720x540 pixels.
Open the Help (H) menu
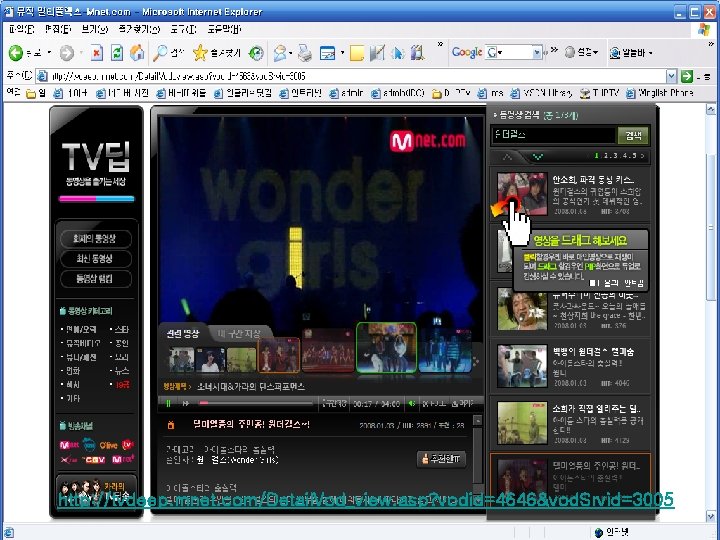224,29
